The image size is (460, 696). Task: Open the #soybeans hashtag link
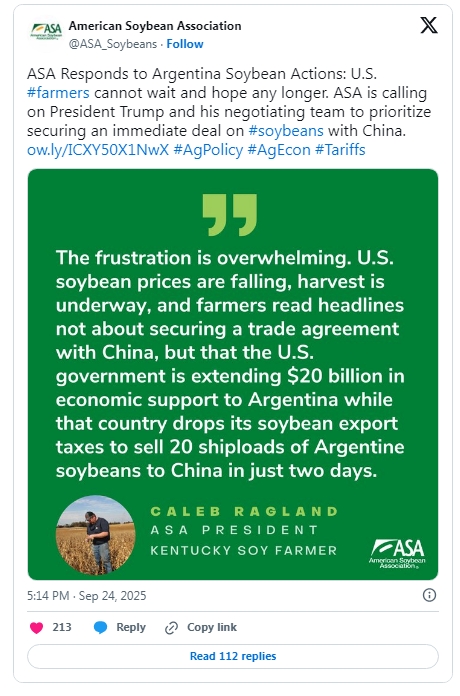(286, 130)
